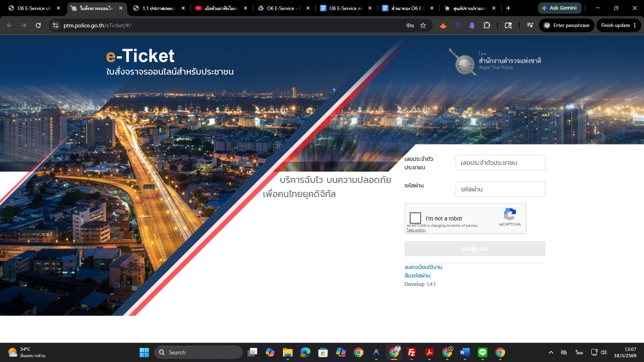Click the รหัสผ่าน password input field
Screen dimensions: 644x362
pyautogui.click(x=500, y=189)
